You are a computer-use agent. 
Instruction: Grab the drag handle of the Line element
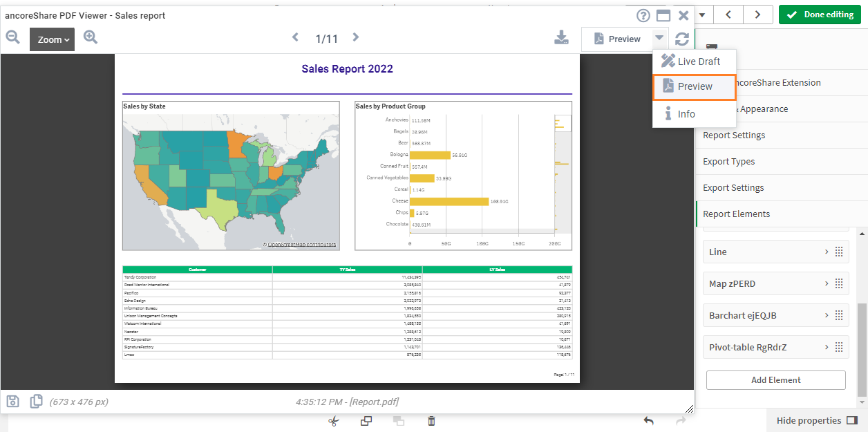[x=840, y=252]
